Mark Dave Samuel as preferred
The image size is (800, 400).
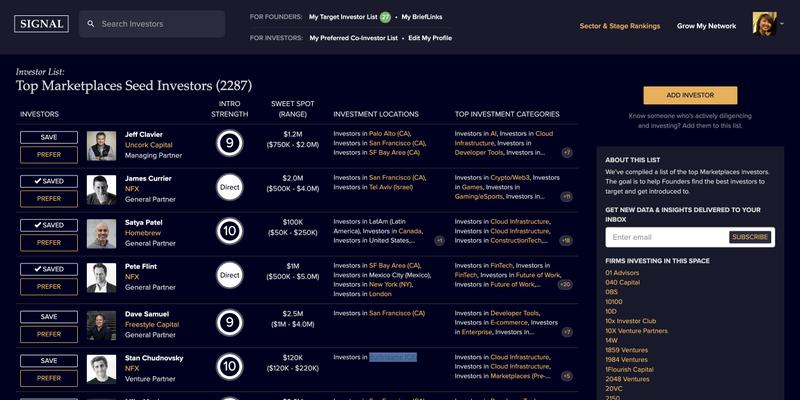coord(49,334)
